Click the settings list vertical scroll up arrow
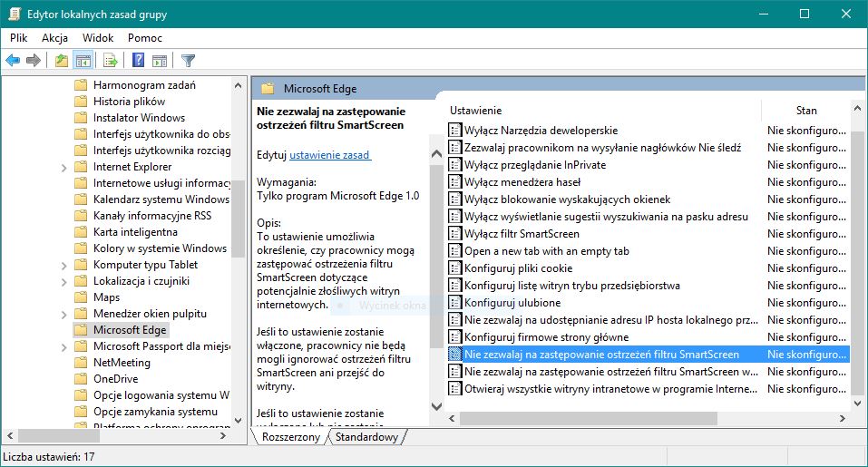Viewport: 868px width, 467px height. coord(857,109)
